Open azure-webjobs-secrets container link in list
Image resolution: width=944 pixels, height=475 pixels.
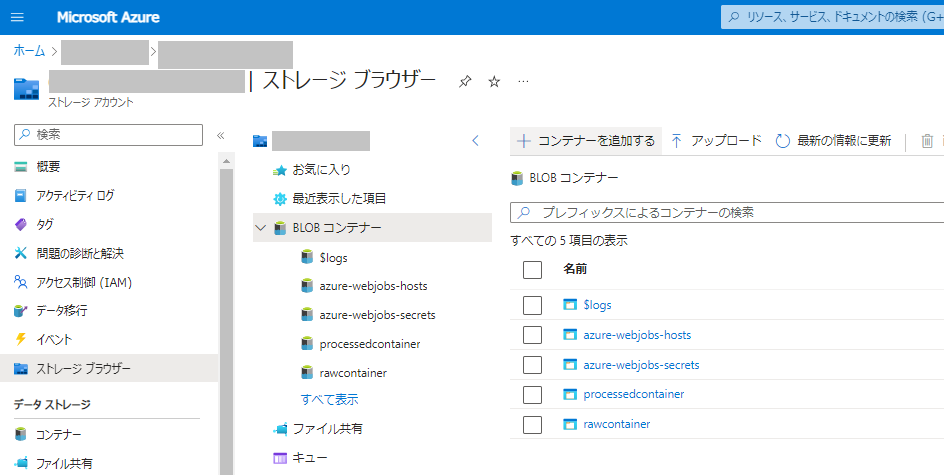pos(641,365)
